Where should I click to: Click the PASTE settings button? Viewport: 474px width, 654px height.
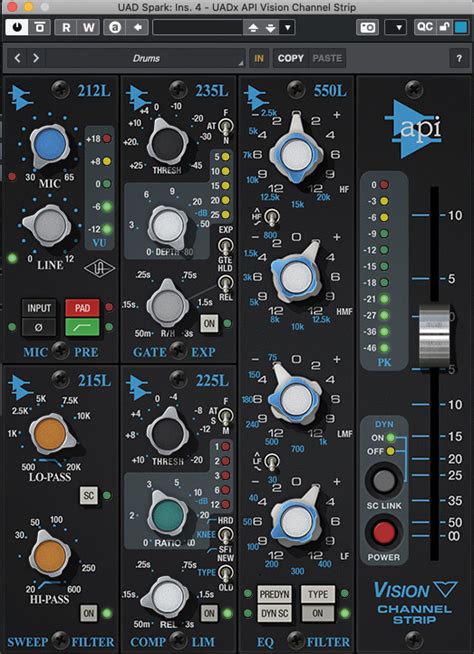pos(327,58)
